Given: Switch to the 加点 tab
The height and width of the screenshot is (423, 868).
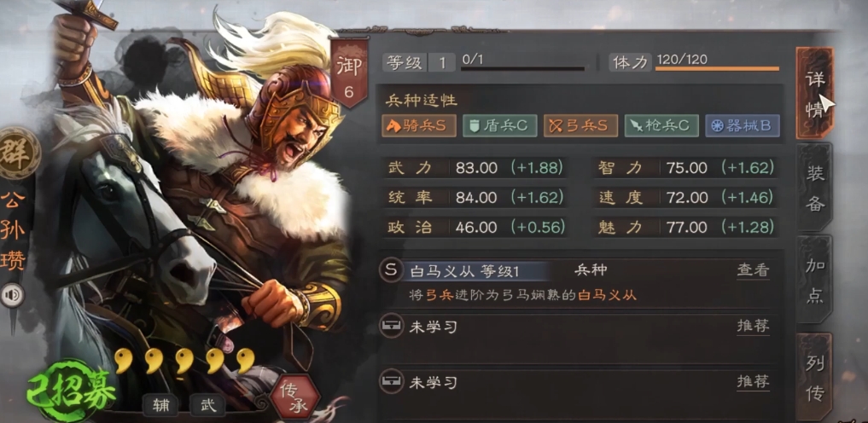Looking at the screenshot, I should coord(814,279).
